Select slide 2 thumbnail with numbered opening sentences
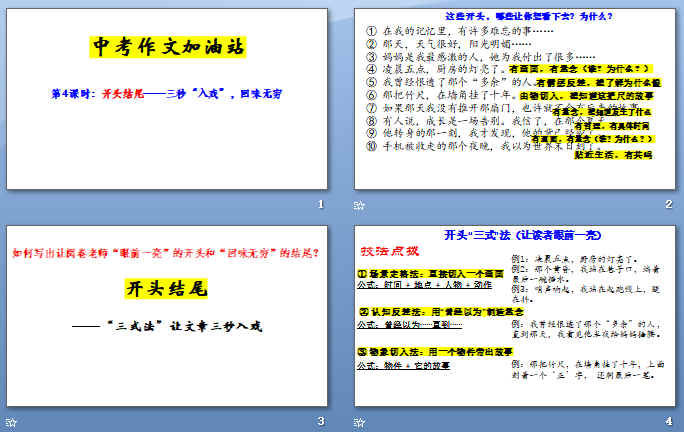This screenshot has width=684, height=432. tap(514, 99)
